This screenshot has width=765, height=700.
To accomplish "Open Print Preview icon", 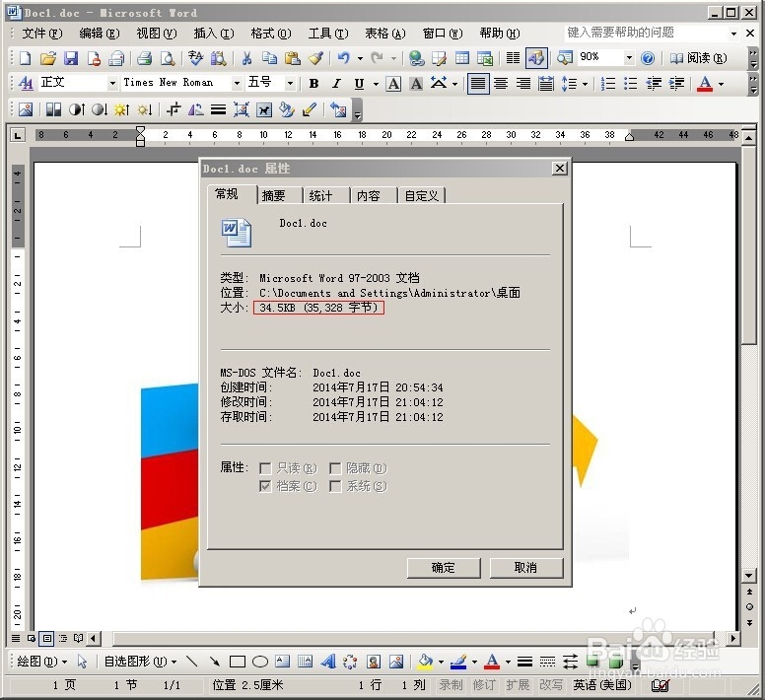I will (168, 58).
